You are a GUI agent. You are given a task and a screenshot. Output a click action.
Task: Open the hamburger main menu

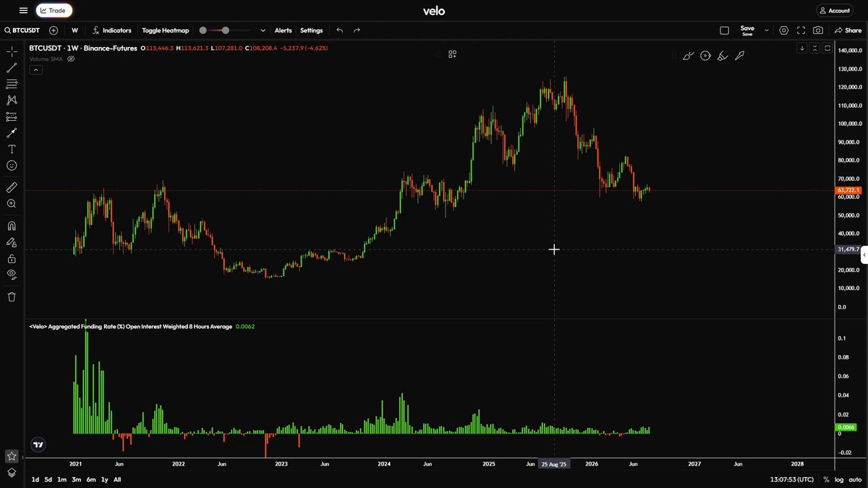[x=23, y=11]
